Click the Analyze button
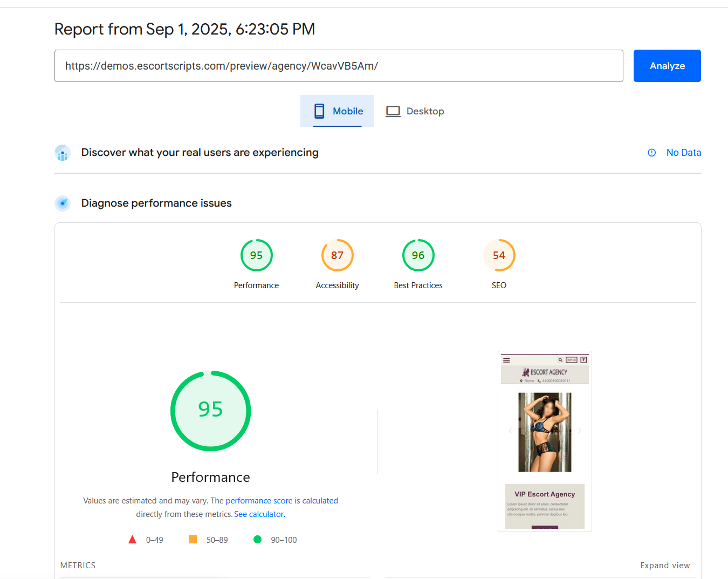 pos(667,66)
